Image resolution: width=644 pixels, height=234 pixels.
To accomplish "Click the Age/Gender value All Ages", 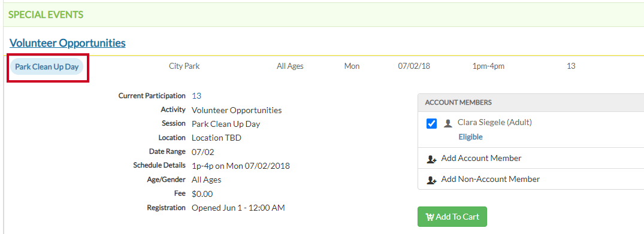I will tap(207, 180).
